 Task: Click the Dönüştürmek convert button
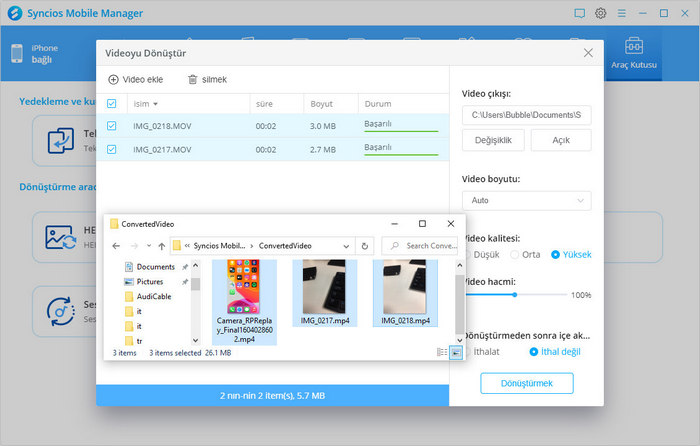pos(526,383)
